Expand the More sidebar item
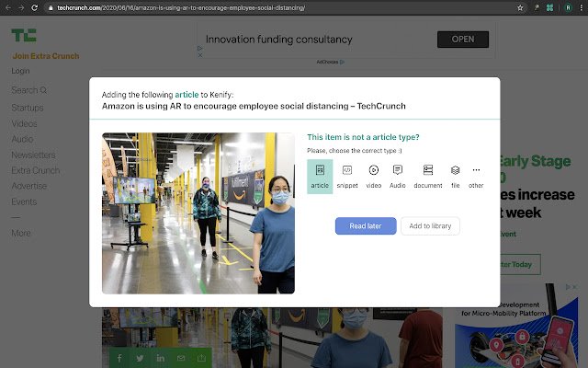 point(21,233)
